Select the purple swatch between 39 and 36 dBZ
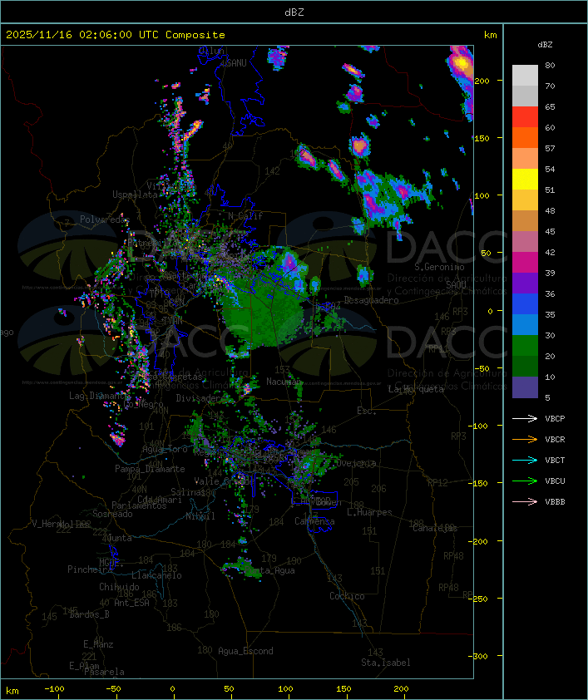The width and height of the screenshot is (588, 700). tap(525, 283)
